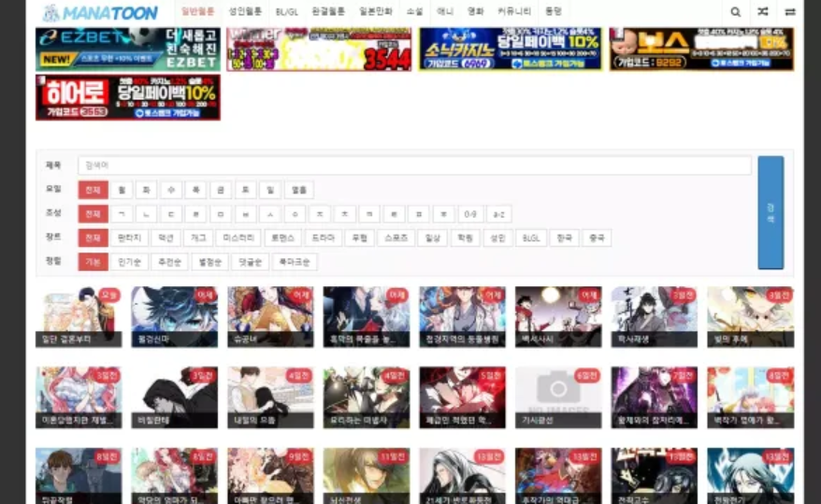This screenshot has height=504, width=821.
Task: Open the camera placeholder no-image thumbnail
Action: [558, 390]
